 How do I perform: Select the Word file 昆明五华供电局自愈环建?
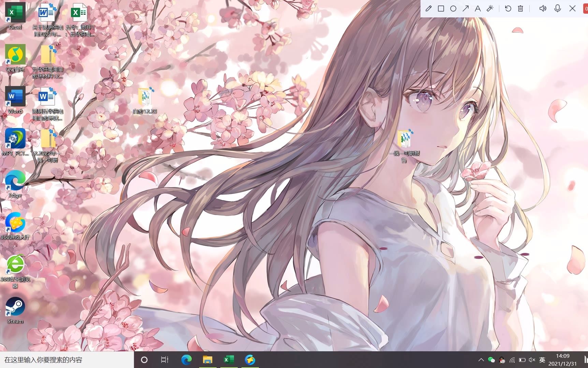[x=47, y=104]
